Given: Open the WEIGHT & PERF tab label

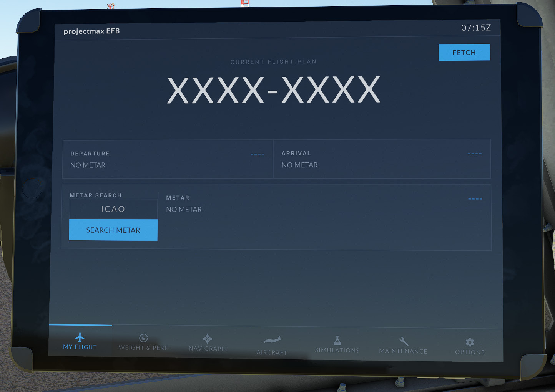Looking at the screenshot, I should pos(143,348).
